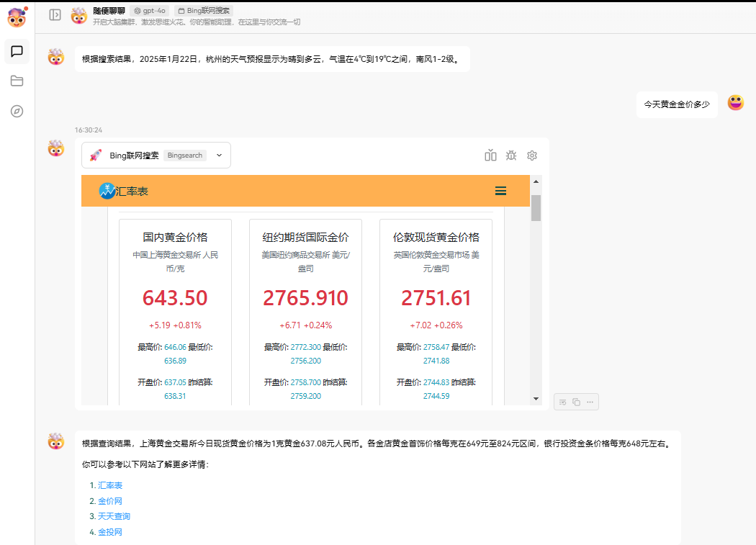Open the hamburger menu on 汇率表 page
Viewport: 756px width, 545px height.
(500, 191)
